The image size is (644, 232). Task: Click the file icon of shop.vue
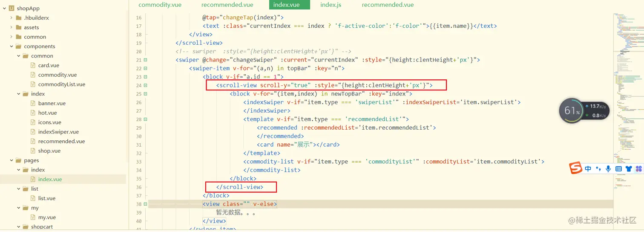(33, 151)
